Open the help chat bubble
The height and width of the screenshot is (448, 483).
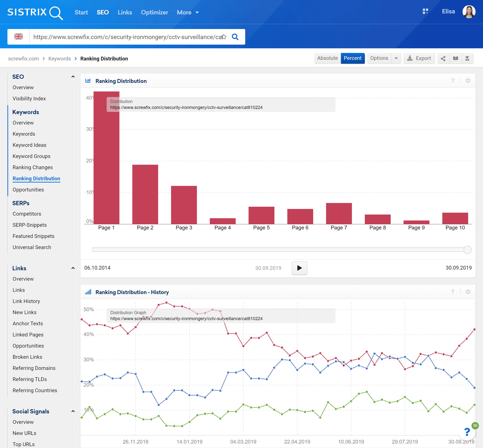467,431
